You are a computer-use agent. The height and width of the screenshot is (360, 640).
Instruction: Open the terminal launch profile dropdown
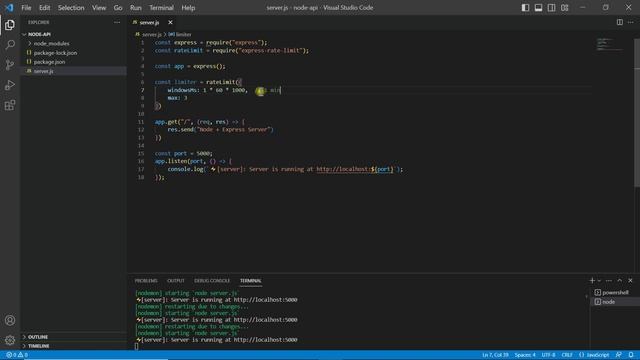[x=599, y=280]
